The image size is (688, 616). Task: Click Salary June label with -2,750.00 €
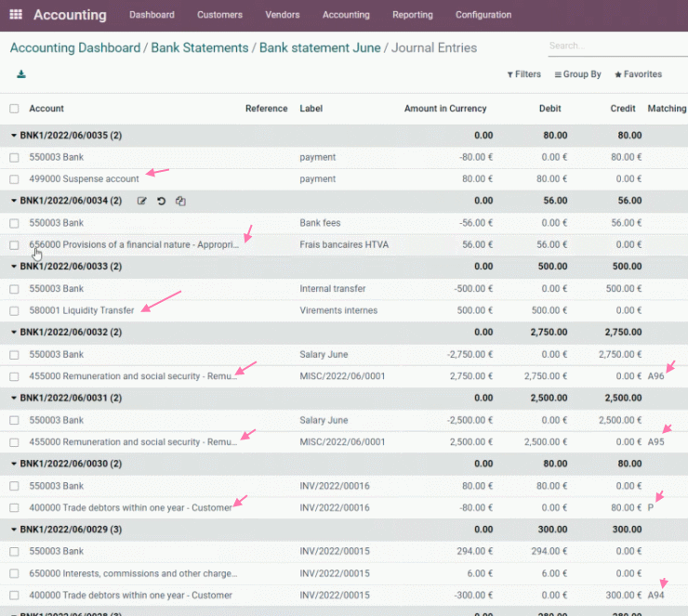[324, 354]
